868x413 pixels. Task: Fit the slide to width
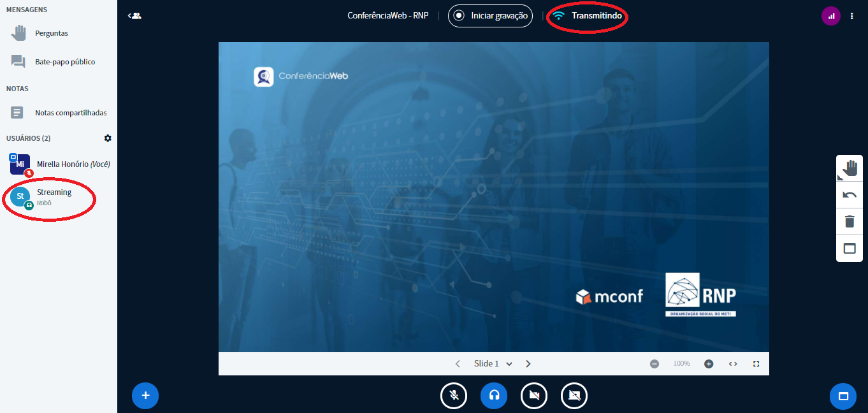coord(733,364)
